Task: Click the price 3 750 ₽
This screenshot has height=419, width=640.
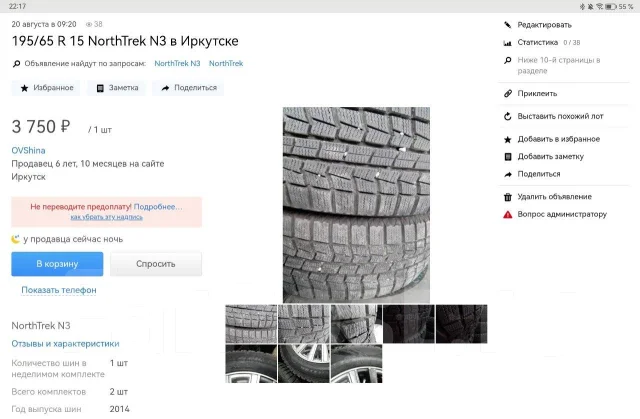Action: pyautogui.click(x=41, y=127)
